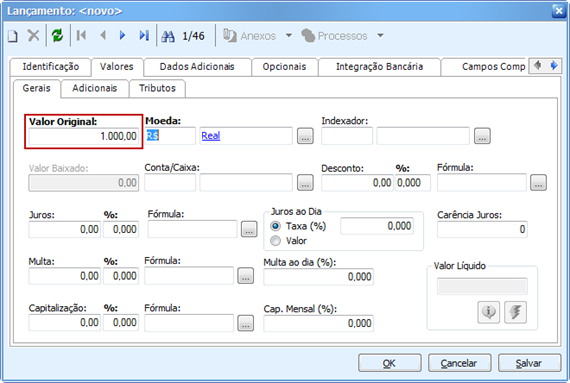This screenshot has width=570, height=383.
Task: Expand the Anexos dropdown arrow
Action: point(289,36)
